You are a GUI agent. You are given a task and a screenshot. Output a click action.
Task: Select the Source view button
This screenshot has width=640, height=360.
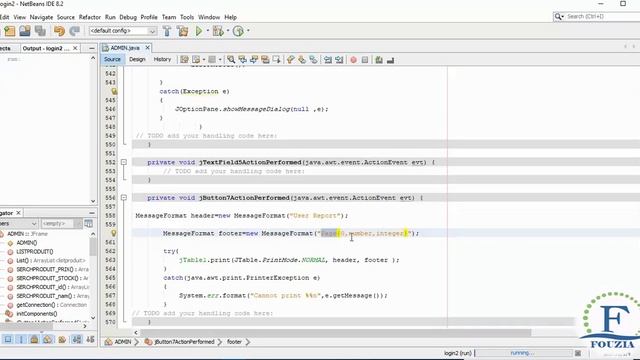click(x=112, y=60)
